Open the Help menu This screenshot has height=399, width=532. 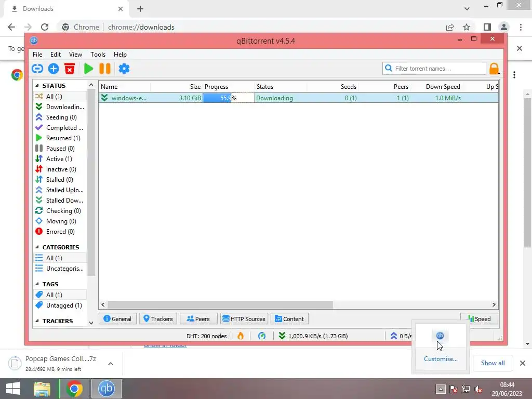click(120, 54)
